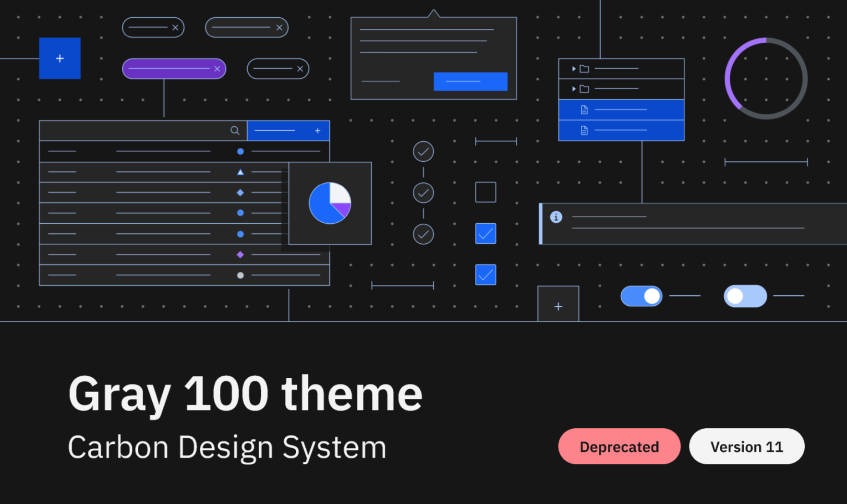847x504 pixels.
Task: Click the info icon in the notification banner
Action: pos(556,217)
